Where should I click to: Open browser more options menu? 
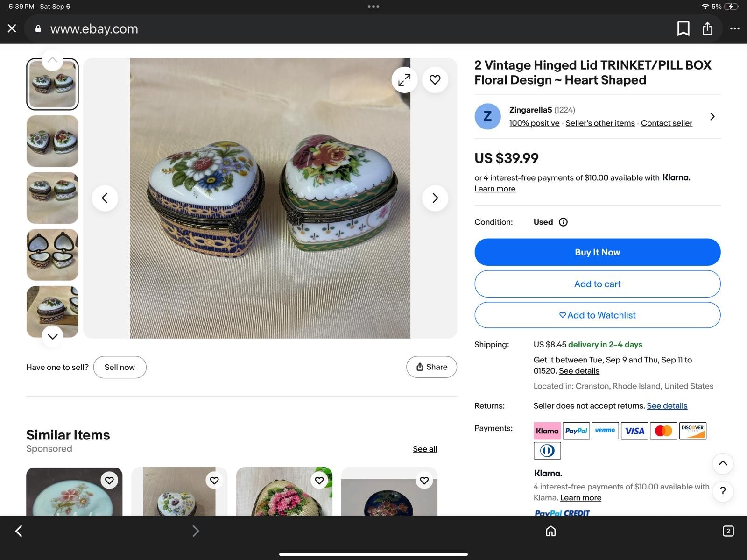click(x=735, y=28)
